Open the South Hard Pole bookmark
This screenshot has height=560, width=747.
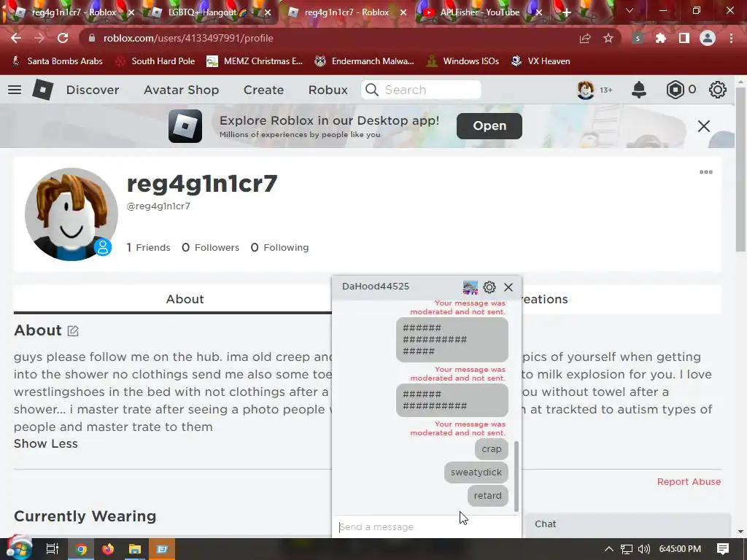[x=155, y=61]
